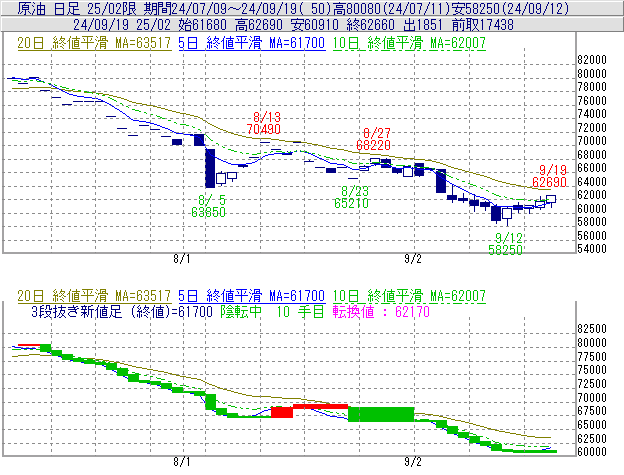Click the 出1851 volume value
The width and height of the screenshot is (624, 475).
(x=423, y=25)
